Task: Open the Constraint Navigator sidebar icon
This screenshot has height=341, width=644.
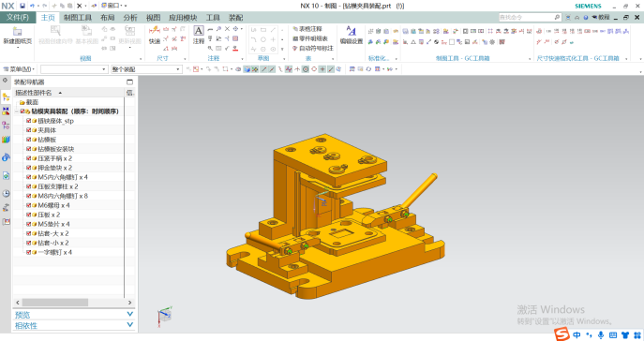Action: (6, 111)
